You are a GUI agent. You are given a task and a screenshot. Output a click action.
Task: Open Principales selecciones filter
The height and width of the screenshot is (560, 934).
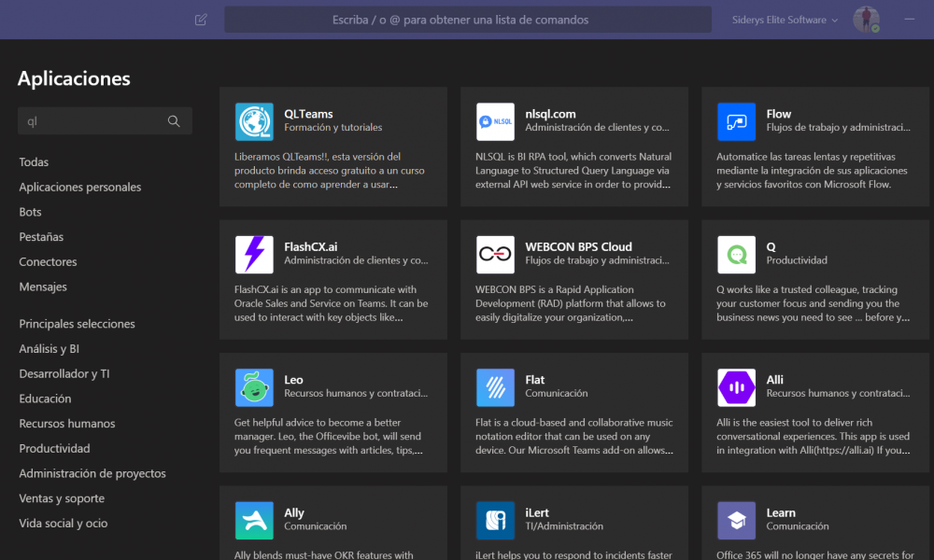click(77, 324)
